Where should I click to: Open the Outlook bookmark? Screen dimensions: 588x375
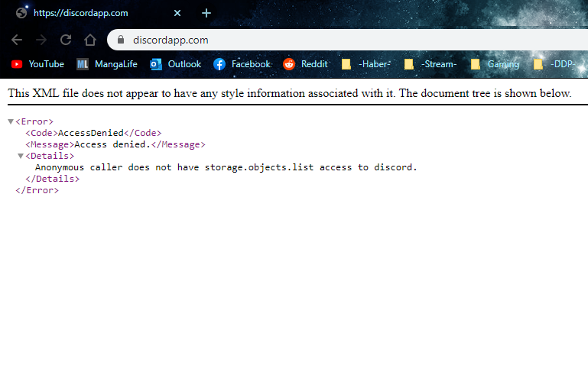(176, 64)
